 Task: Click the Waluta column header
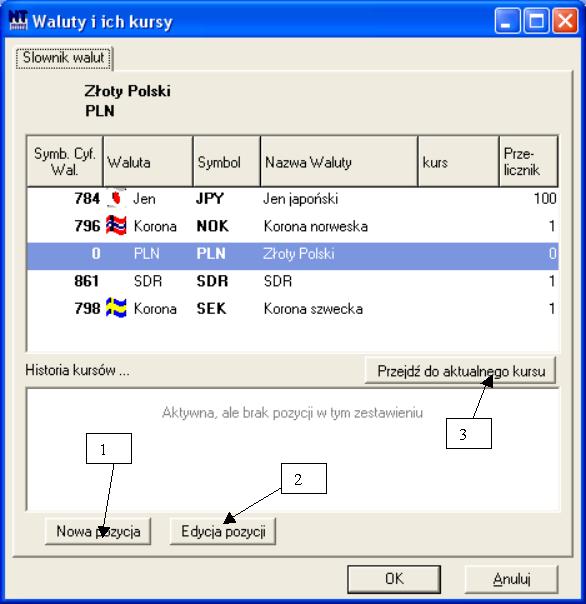(x=148, y=161)
